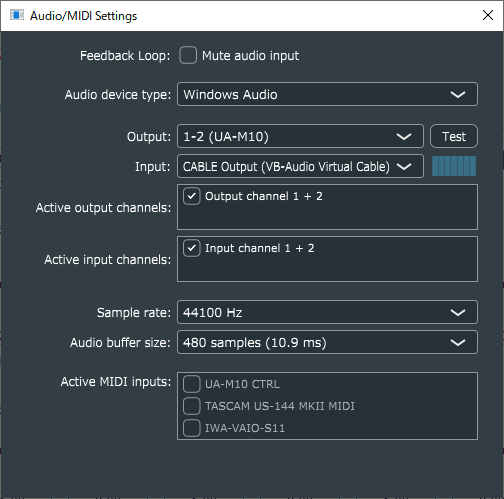Uncheck Output channel 1 + 2

click(192, 196)
